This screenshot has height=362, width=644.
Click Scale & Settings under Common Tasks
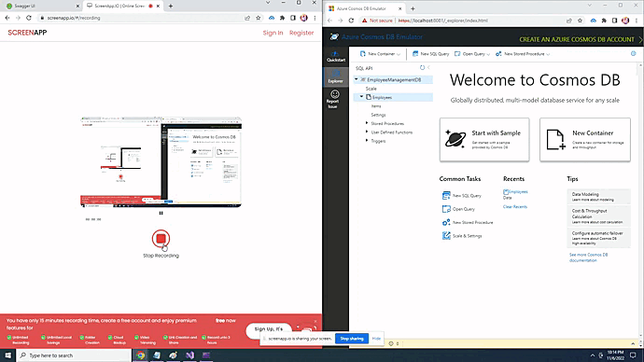462,236
